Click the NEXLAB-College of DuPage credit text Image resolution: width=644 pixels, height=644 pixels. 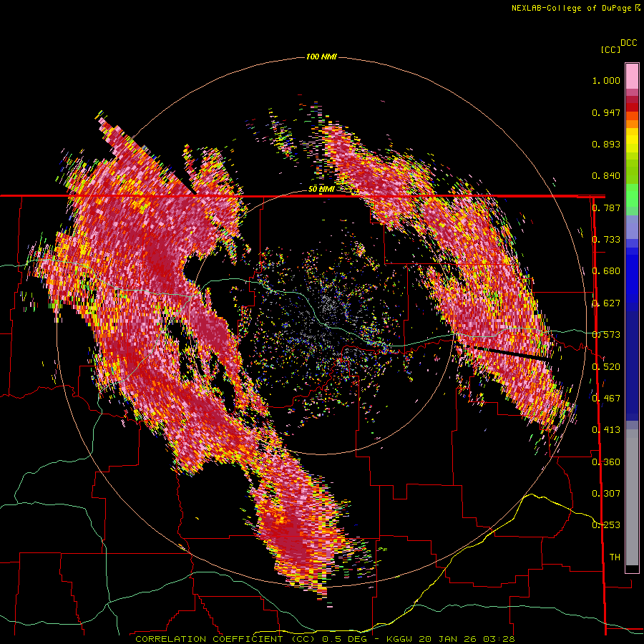571,8
